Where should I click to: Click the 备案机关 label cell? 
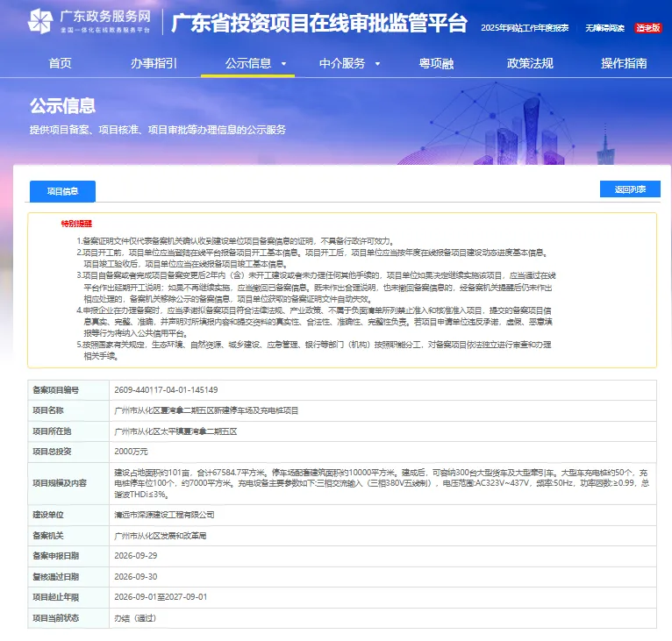[68, 536]
